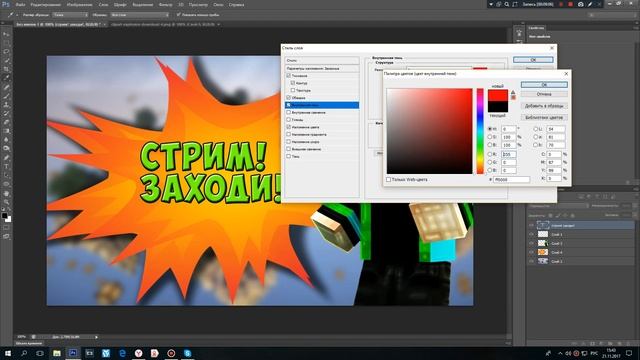Select the Gradient tool
The width and height of the screenshot is (640, 360).
coord(6,131)
